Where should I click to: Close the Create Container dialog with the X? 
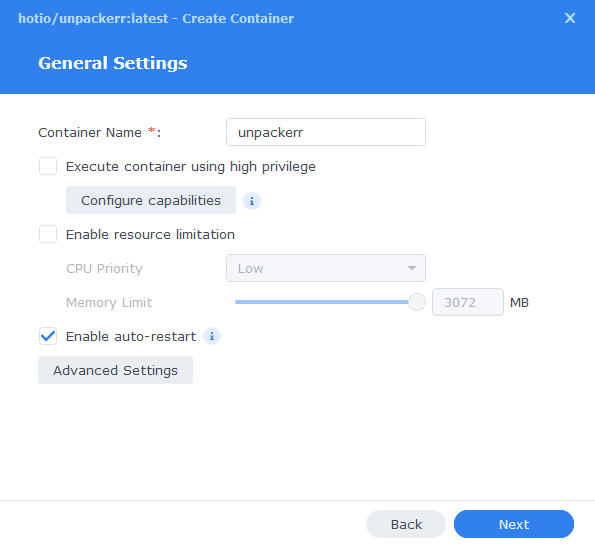point(570,18)
